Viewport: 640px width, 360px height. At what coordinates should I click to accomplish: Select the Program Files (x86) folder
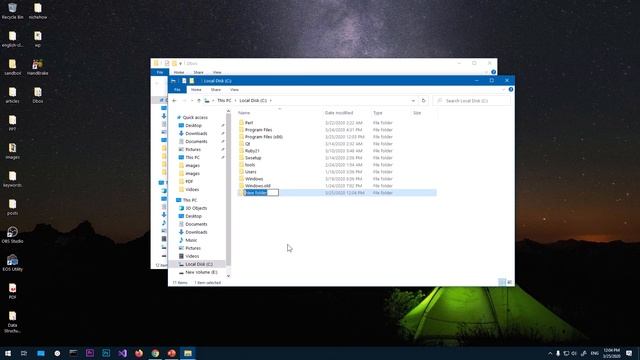264,137
